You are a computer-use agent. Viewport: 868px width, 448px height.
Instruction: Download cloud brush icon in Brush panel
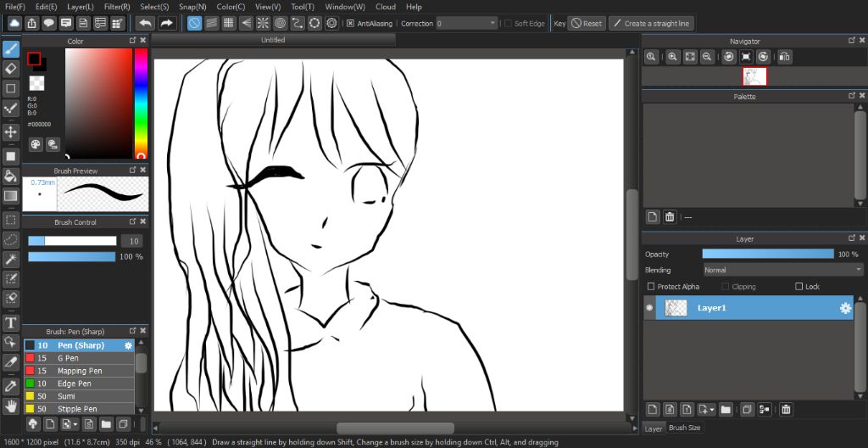(33, 424)
